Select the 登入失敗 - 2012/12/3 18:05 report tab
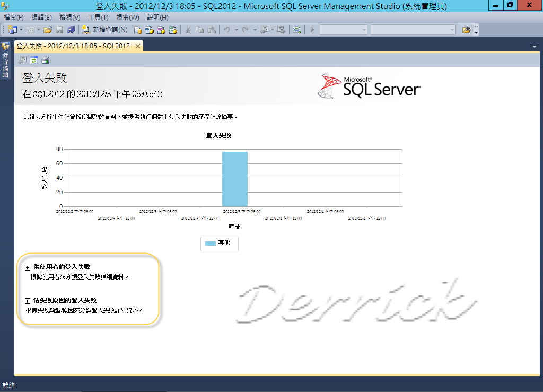Screen dimensions: 543x392 [x=73, y=46]
